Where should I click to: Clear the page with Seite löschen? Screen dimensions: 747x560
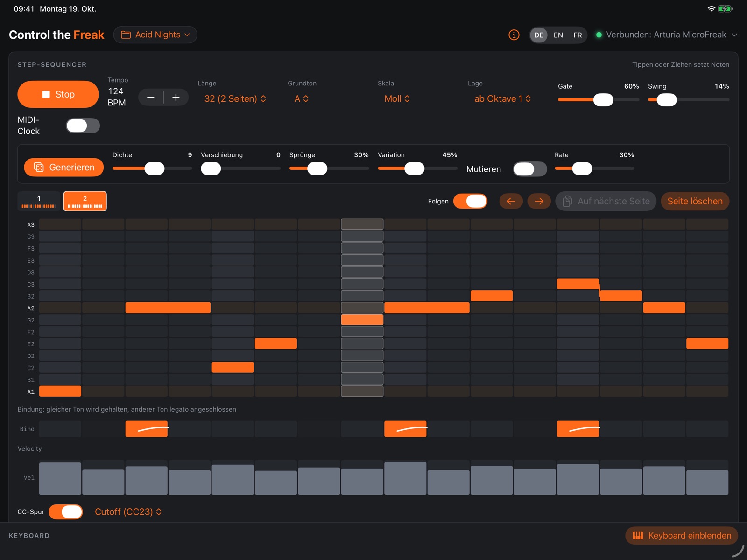(x=695, y=201)
